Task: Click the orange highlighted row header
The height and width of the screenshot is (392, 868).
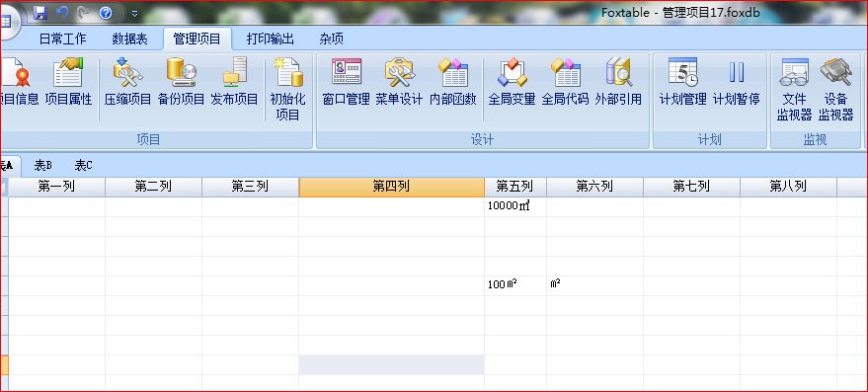Action: [x=4, y=364]
